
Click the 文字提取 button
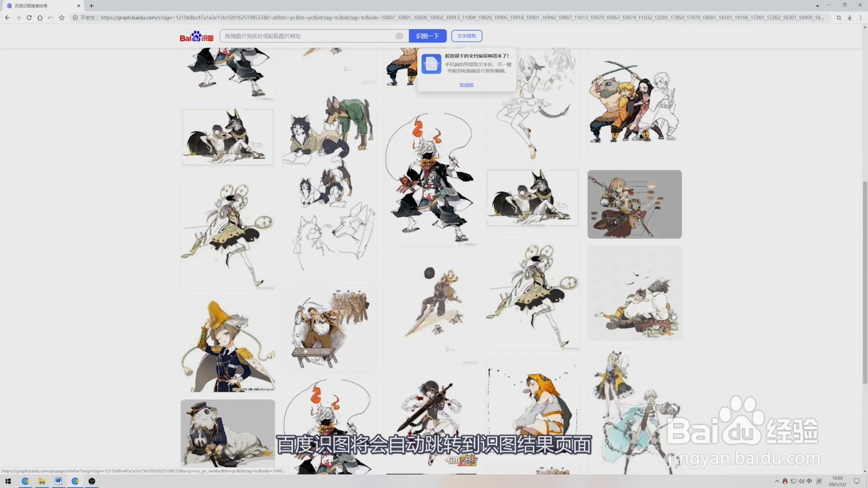pos(467,36)
